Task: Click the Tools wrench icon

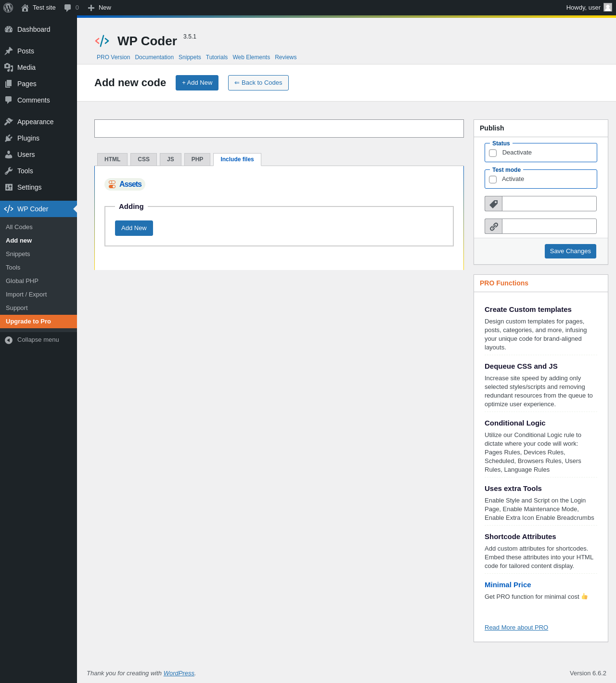Action: (9, 171)
